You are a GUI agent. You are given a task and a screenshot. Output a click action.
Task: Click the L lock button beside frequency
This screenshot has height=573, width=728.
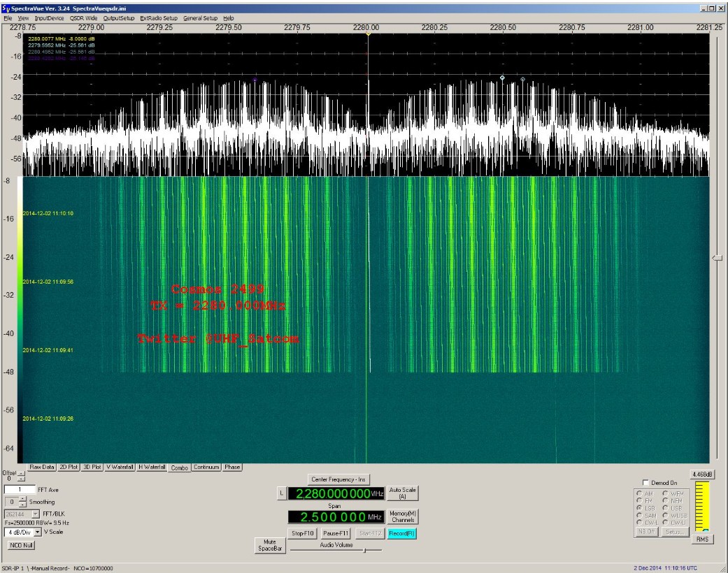pos(281,493)
